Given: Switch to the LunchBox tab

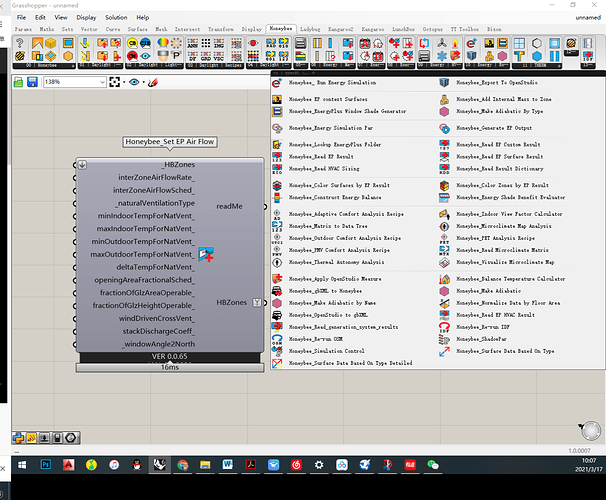Looking at the screenshot, I should (x=403, y=29).
